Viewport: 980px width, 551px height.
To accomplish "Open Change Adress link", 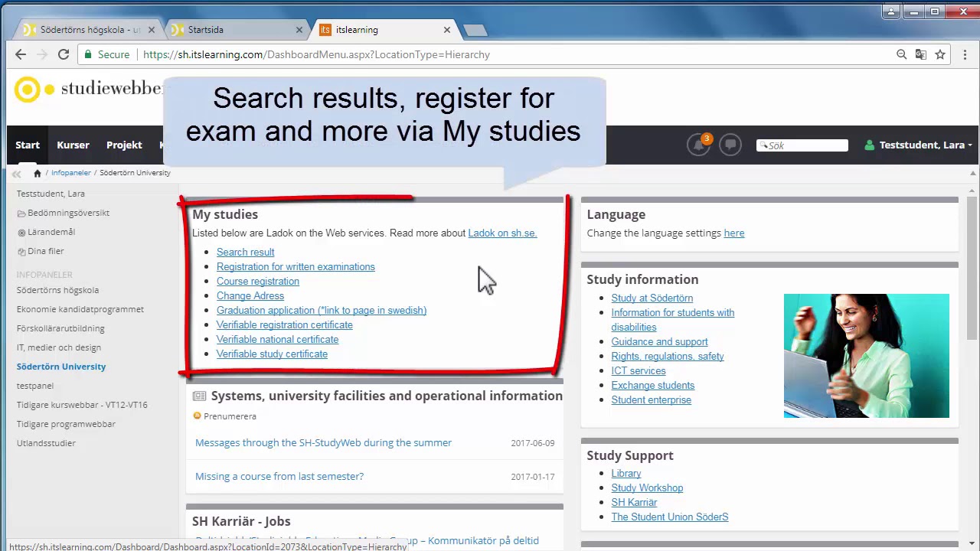I will (x=250, y=295).
